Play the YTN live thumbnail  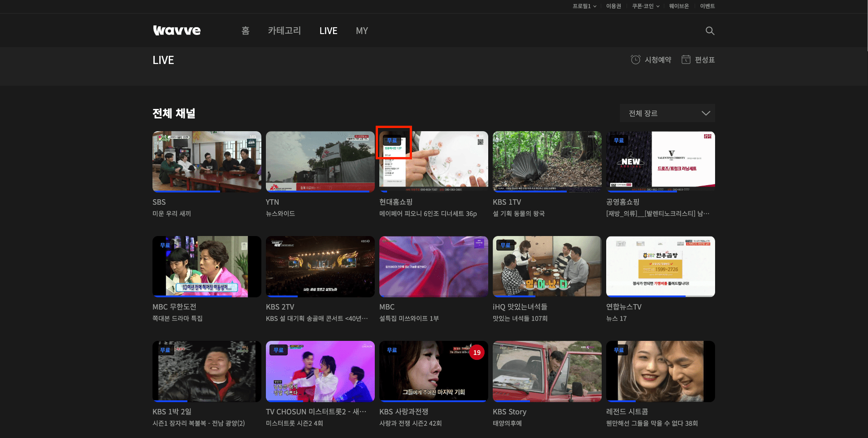[320, 162]
